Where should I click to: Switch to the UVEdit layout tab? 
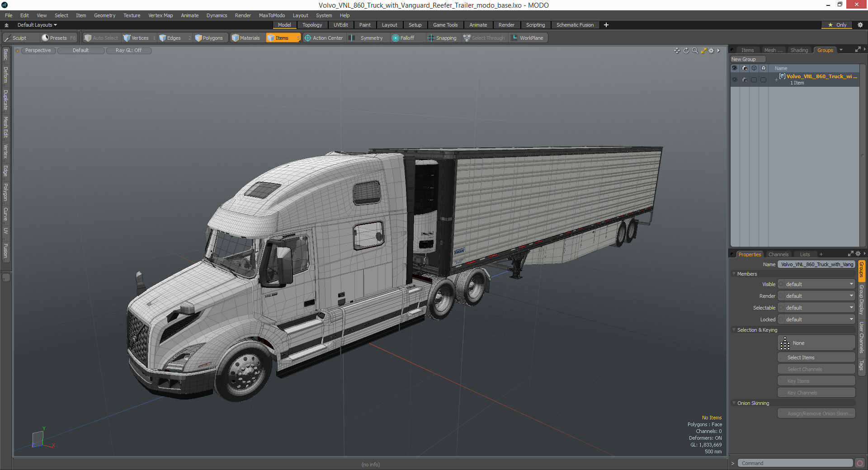coord(340,25)
